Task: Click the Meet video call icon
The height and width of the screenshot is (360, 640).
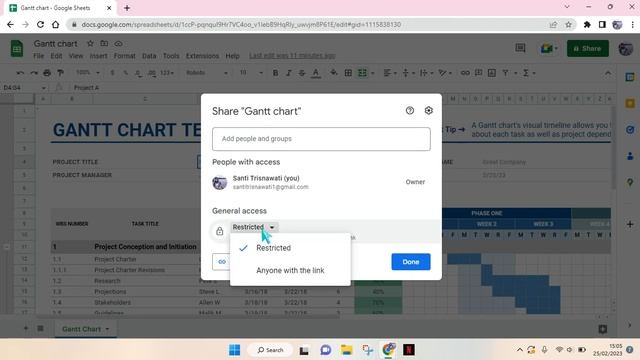Action: [547, 48]
